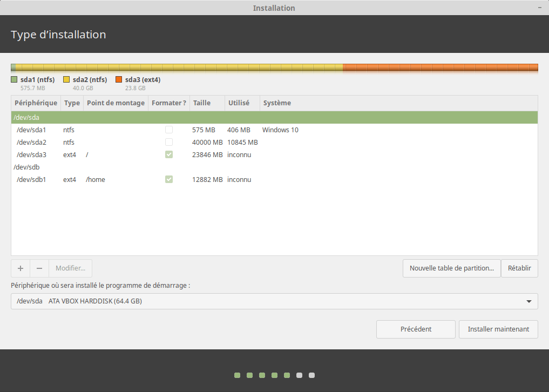
Task: Click the Rétablir button
Action: pos(519,268)
